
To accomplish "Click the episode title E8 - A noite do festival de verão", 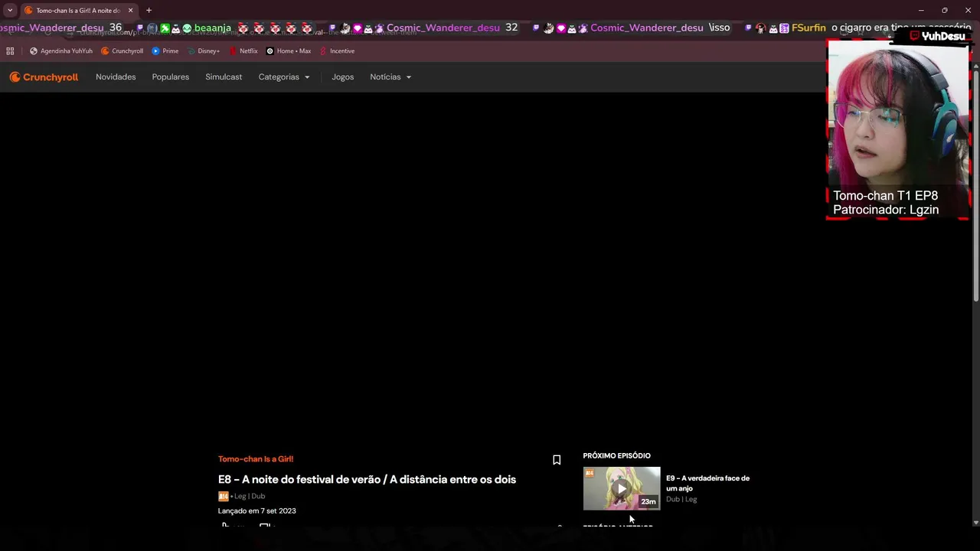I will click(x=367, y=480).
